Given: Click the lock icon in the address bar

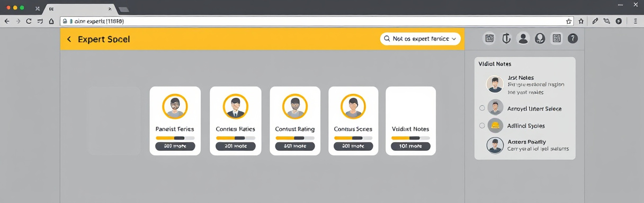Looking at the screenshot, I should tap(65, 21).
